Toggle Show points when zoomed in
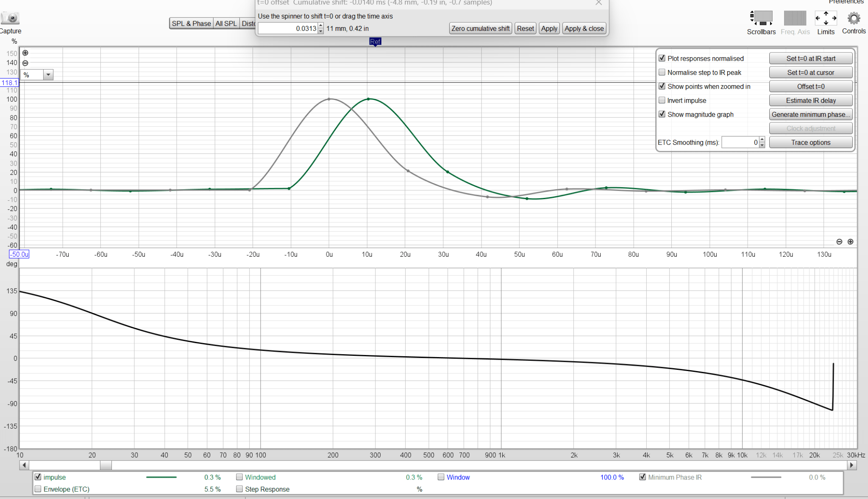This screenshot has width=868, height=499. pyautogui.click(x=662, y=86)
